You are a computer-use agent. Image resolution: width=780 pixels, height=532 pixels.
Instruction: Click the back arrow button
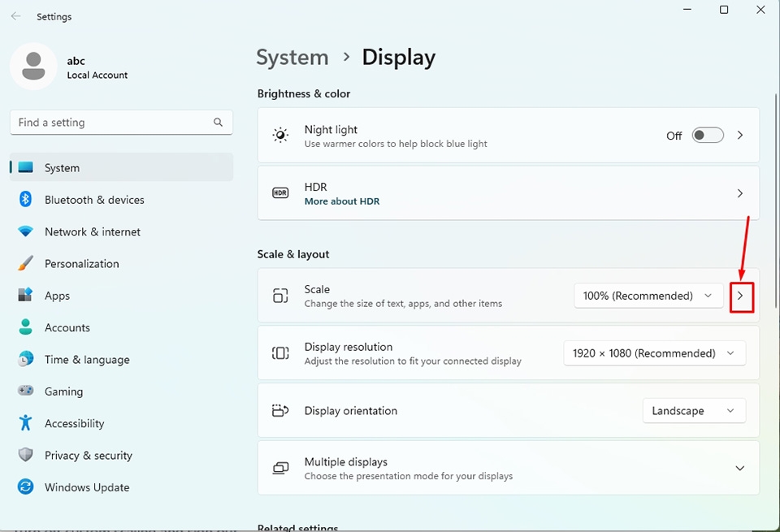tap(15, 15)
